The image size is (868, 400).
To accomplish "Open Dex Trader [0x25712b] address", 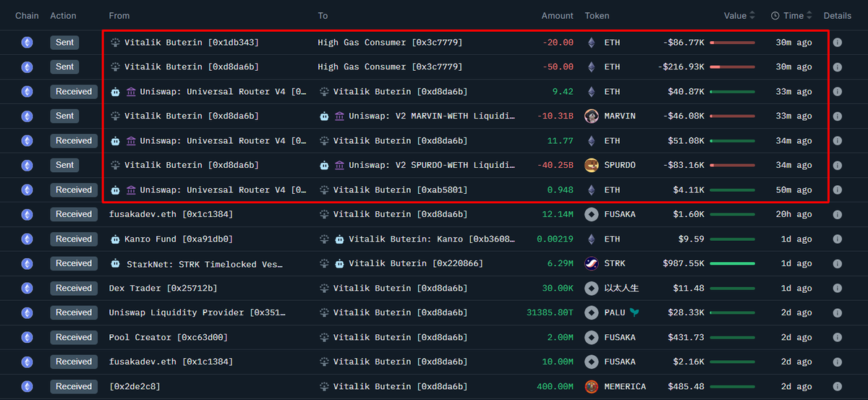I will 163,289.
